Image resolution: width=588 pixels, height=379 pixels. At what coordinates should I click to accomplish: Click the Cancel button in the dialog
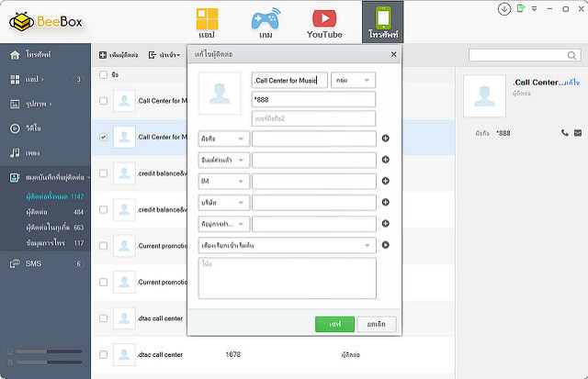click(x=377, y=324)
